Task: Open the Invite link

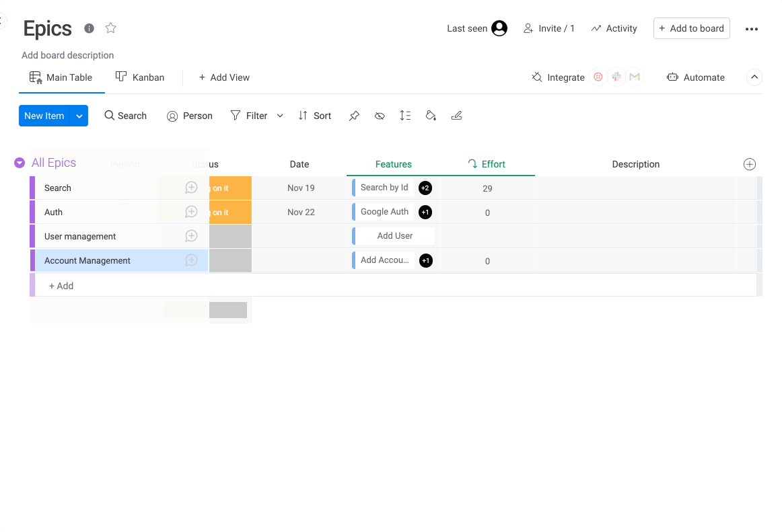Action: click(x=549, y=28)
